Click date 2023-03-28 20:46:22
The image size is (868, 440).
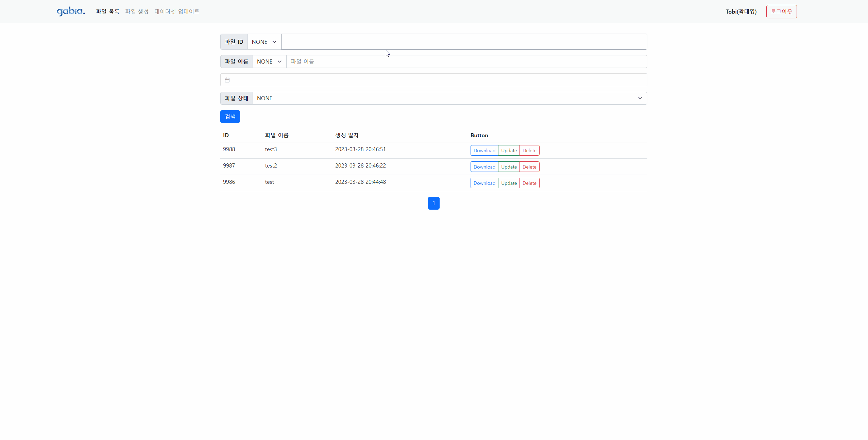(360, 165)
